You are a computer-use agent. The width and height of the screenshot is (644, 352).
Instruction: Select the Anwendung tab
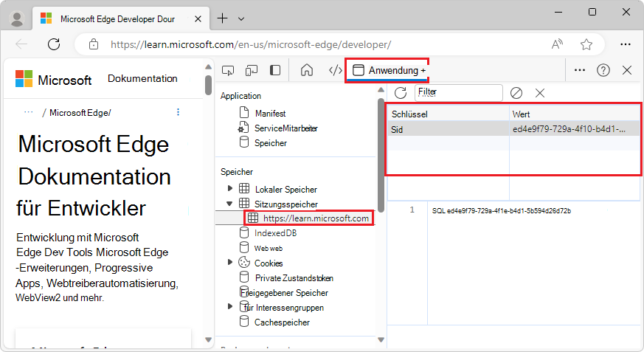tap(386, 70)
